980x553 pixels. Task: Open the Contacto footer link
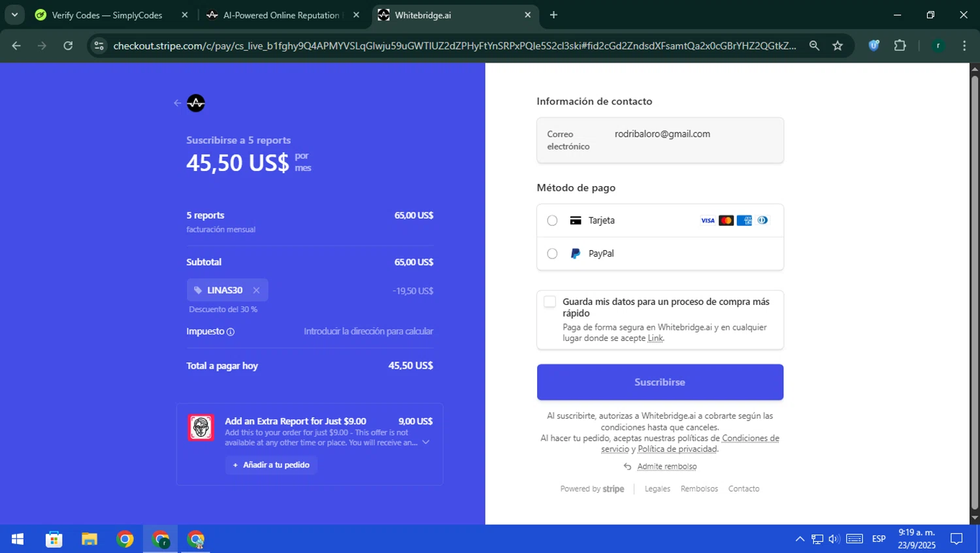[743, 489]
